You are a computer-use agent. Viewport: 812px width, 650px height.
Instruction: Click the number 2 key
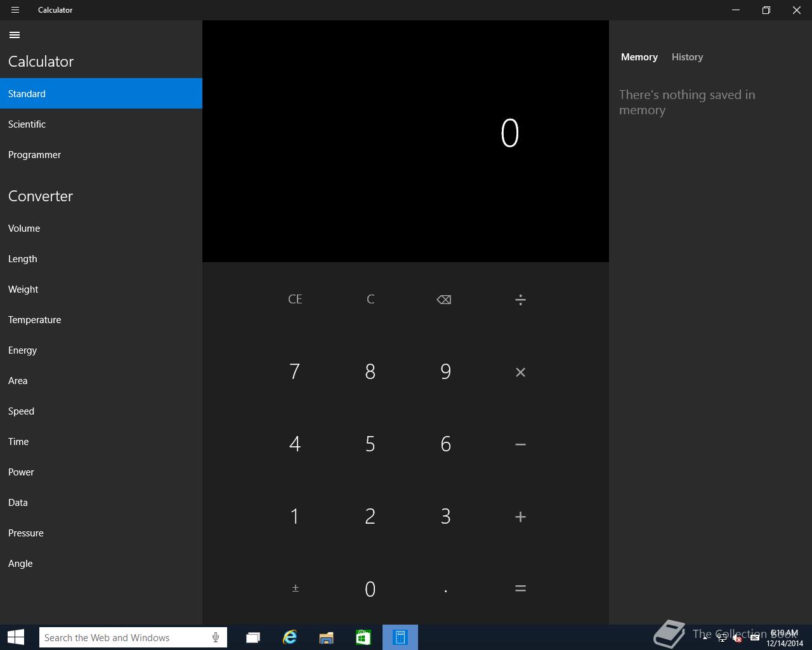pos(370,516)
